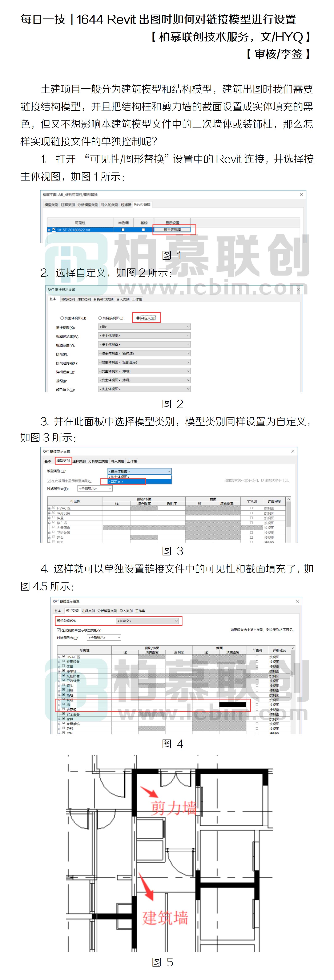The width and height of the screenshot is (334, 980).
Task: Close the 可见性/图形替换 dialog in figure 1
Action: click(301, 194)
